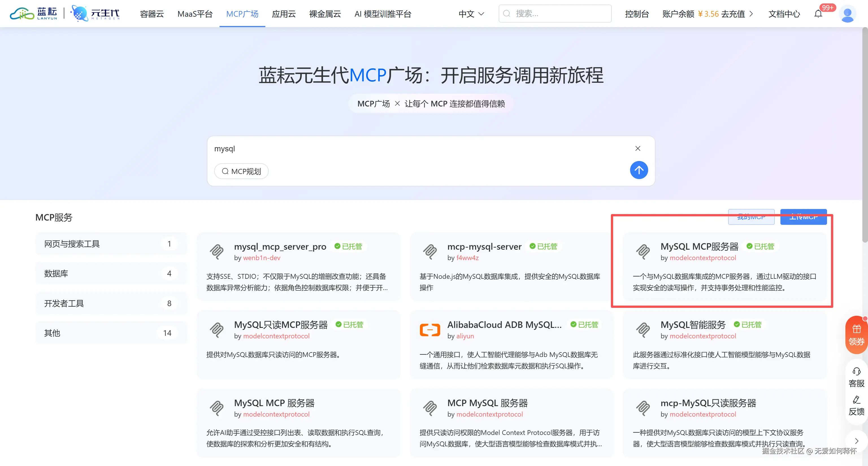This screenshot has height=466, width=868.
Task: Go to 控制台 console
Action: 637,14
